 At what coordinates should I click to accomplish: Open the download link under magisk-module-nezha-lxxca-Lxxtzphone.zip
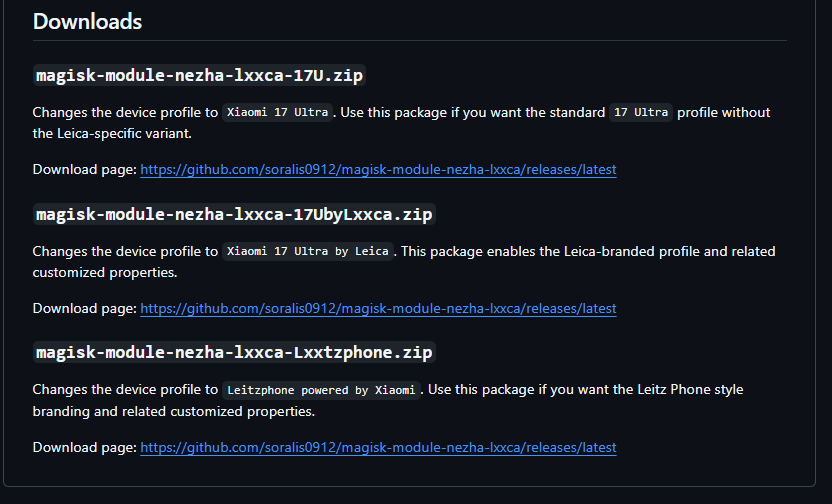[378, 447]
